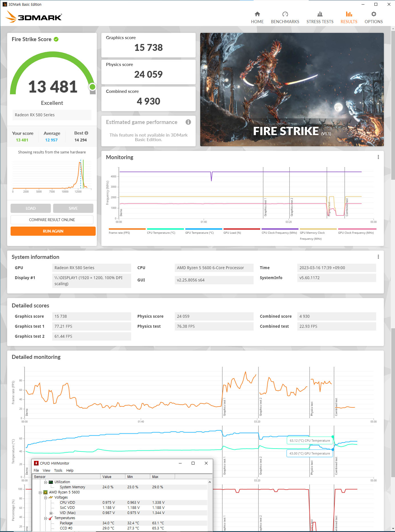The image size is (395, 532).
Task: Click the Physics score card 24 059
Action: click(149, 72)
